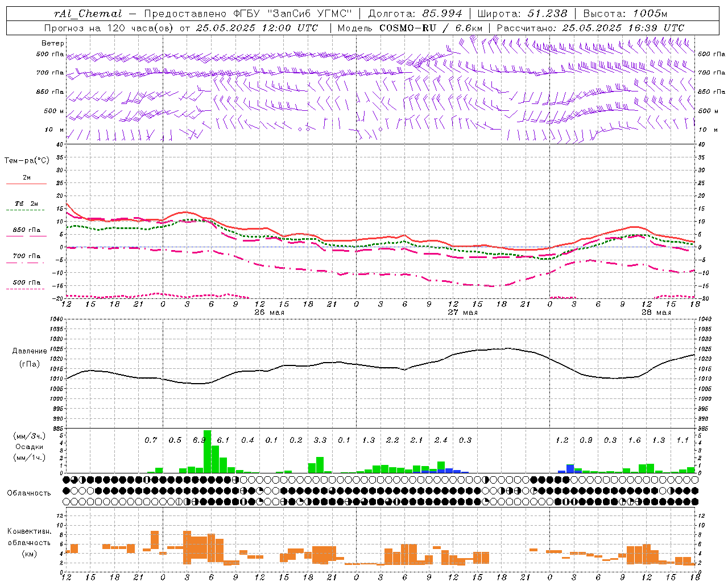The image size is (728, 582).
Task: Click the (мм/1ч.) units label
Action: (x=29, y=458)
